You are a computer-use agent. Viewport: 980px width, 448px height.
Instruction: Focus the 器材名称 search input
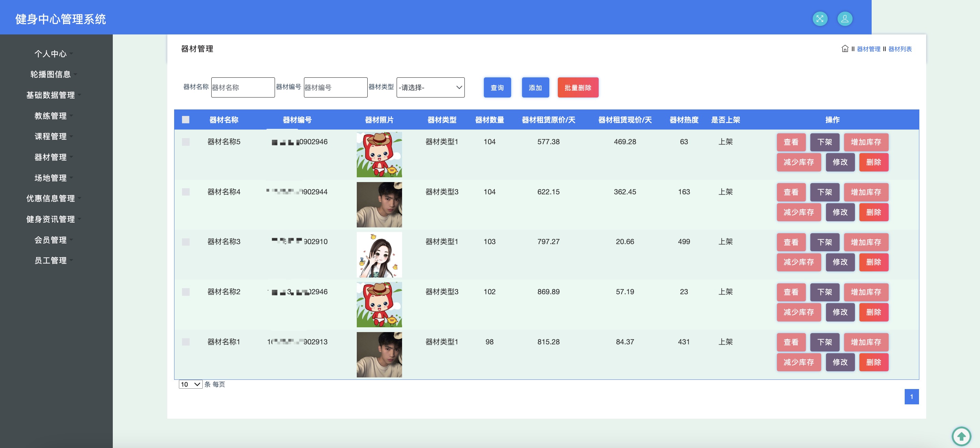[243, 88]
